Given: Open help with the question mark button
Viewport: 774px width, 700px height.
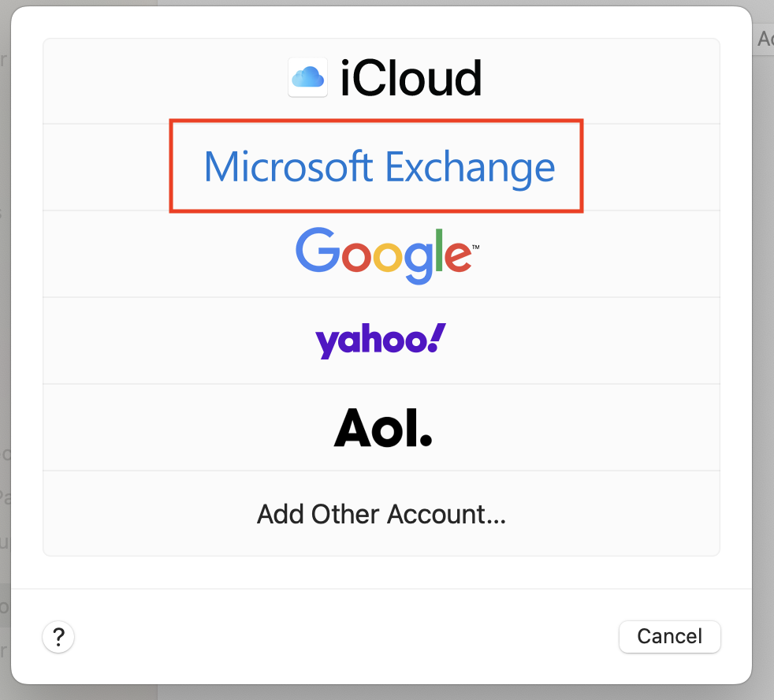Looking at the screenshot, I should (x=58, y=637).
